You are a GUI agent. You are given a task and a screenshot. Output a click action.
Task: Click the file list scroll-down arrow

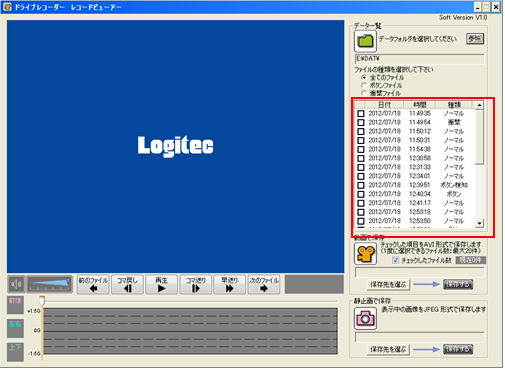479,223
